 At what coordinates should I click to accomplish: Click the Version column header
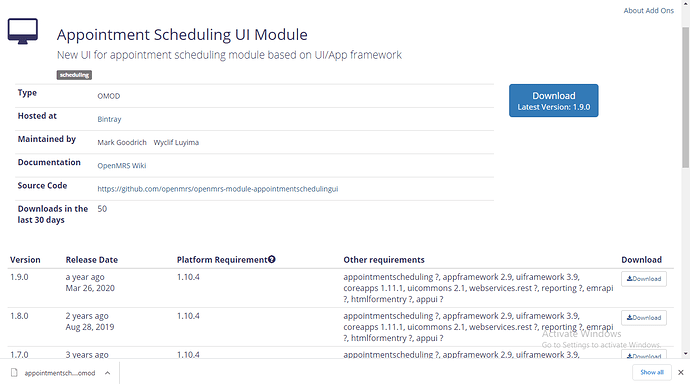pos(25,260)
